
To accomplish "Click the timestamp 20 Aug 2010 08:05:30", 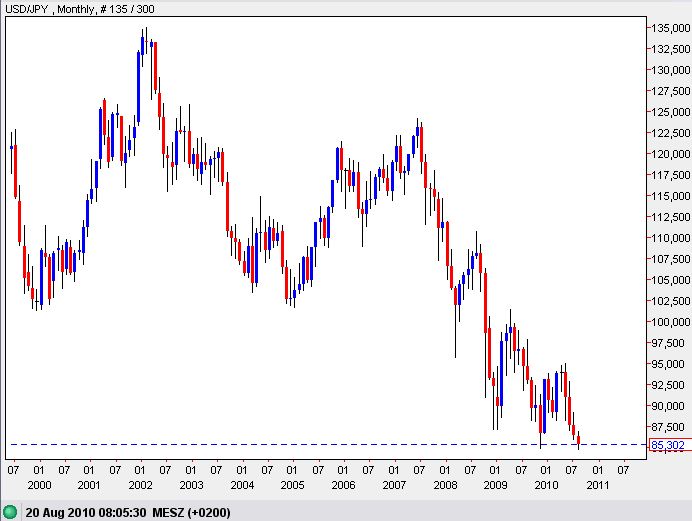I will click(x=86, y=513).
